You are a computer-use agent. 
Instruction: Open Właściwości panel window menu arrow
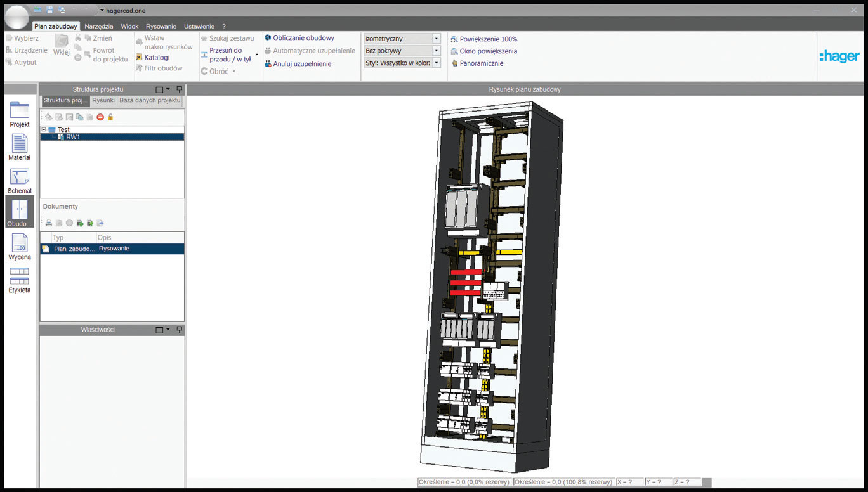pyautogui.click(x=168, y=330)
